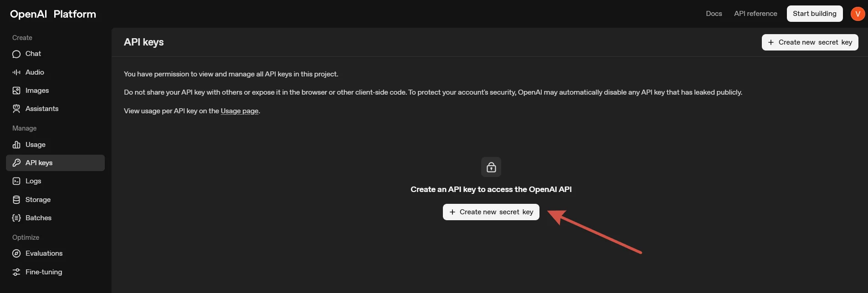
Task: Open the Fine-tuning section
Action: coord(55,272)
